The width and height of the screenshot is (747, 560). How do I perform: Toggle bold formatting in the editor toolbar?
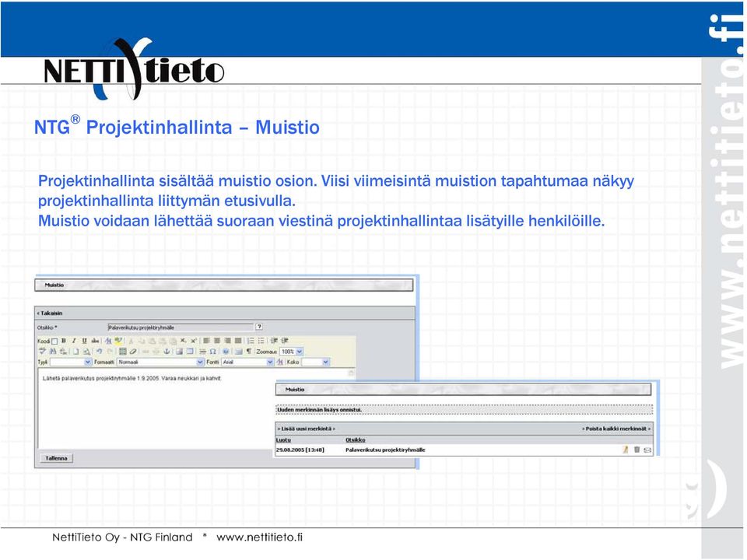point(64,341)
